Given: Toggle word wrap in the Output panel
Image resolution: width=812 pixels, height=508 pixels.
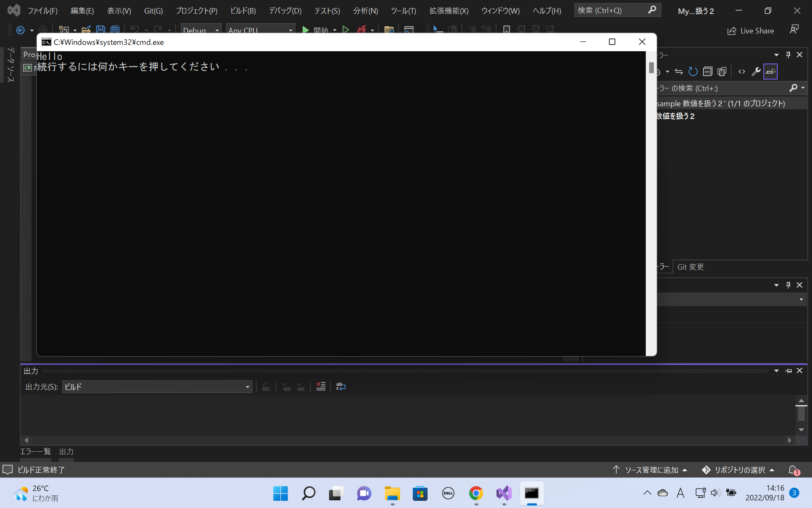Looking at the screenshot, I should tap(340, 387).
